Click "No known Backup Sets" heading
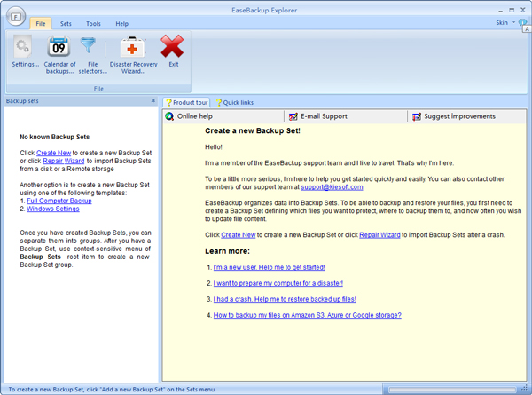Image resolution: width=532 pixels, height=395 pixels. [x=55, y=137]
